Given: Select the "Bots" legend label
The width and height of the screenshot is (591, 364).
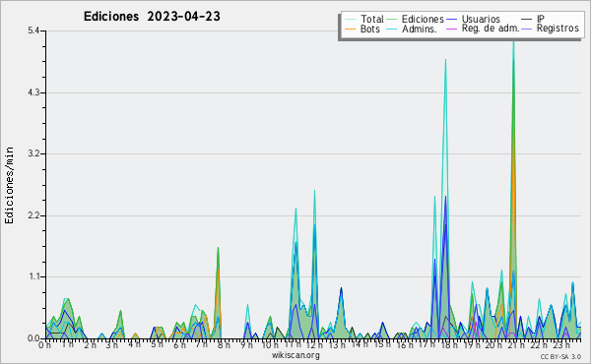Looking at the screenshot, I should 370,29.
